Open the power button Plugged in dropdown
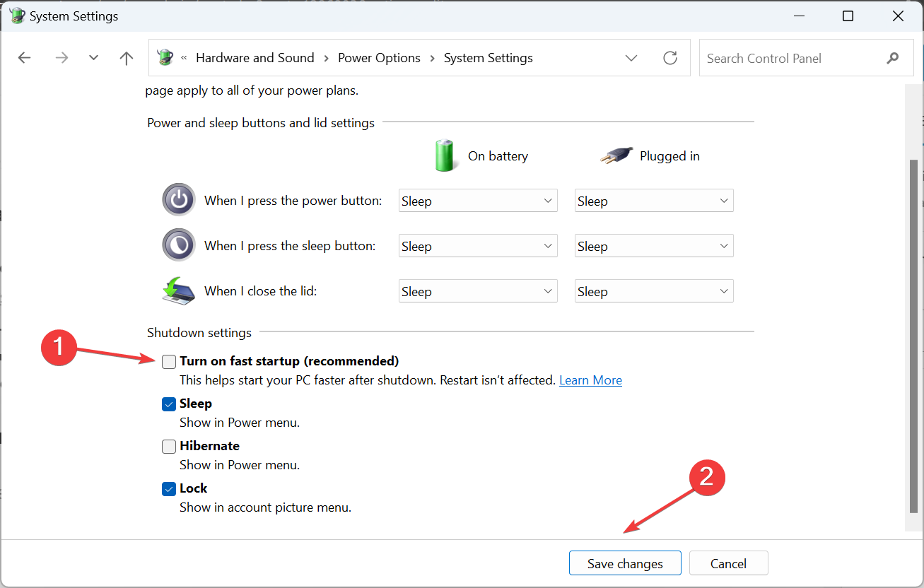The image size is (924, 588). click(x=654, y=201)
